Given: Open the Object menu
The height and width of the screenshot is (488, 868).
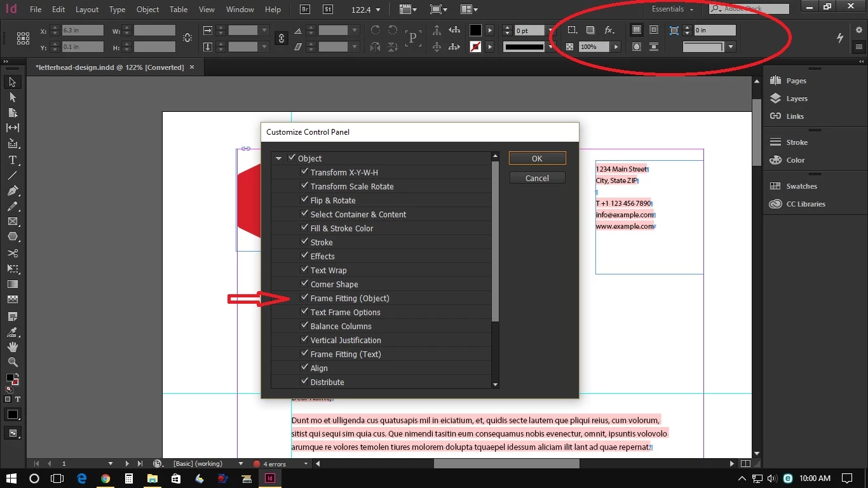Looking at the screenshot, I should click(148, 10).
